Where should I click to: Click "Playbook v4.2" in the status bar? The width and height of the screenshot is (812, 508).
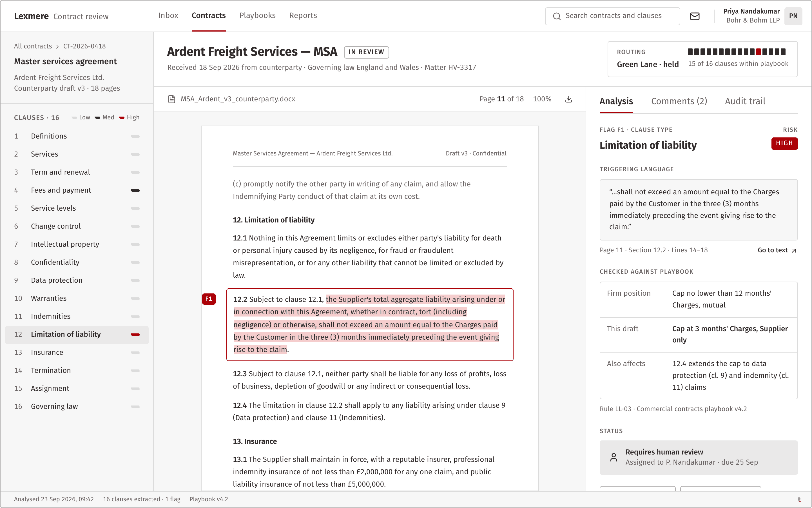(209, 499)
